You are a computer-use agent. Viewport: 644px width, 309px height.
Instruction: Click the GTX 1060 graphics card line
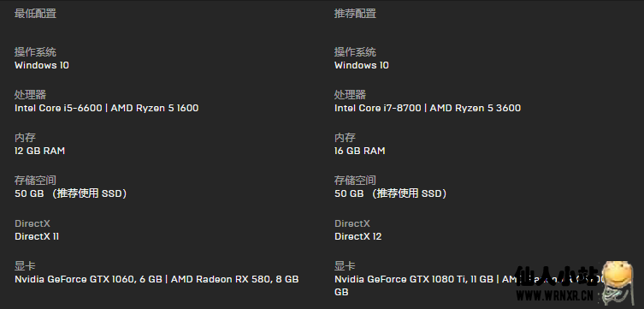pyautogui.click(x=157, y=279)
